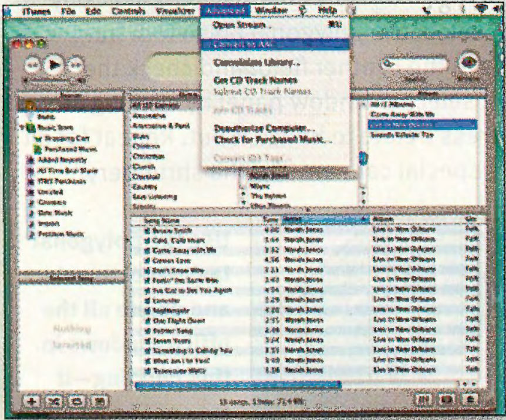Click the horizontal scrollbar of song list
506x420 pixels.
tap(238, 385)
